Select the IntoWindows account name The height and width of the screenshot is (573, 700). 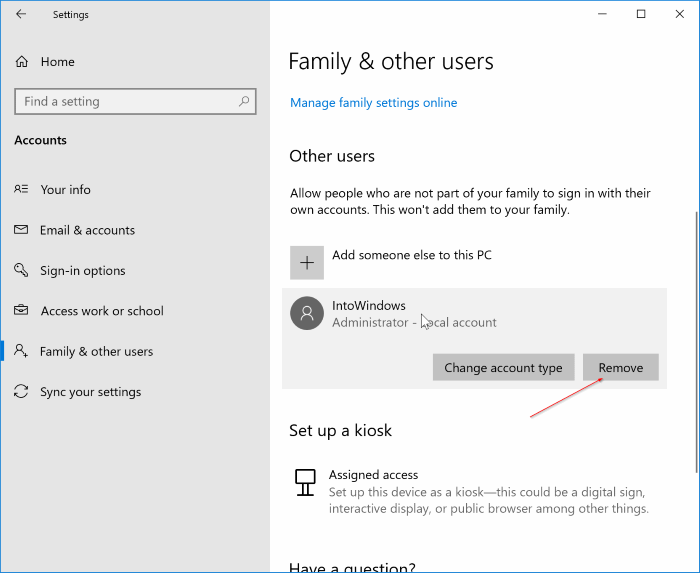coord(369,305)
